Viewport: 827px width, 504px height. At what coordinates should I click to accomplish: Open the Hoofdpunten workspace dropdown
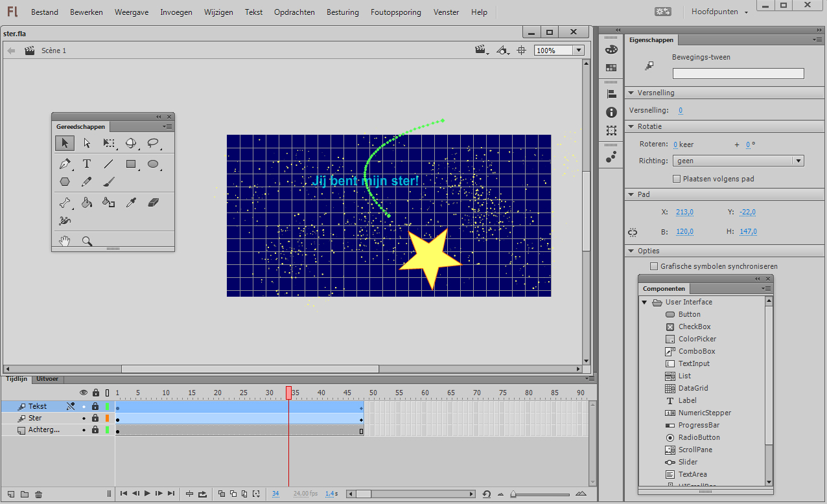point(719,12)
